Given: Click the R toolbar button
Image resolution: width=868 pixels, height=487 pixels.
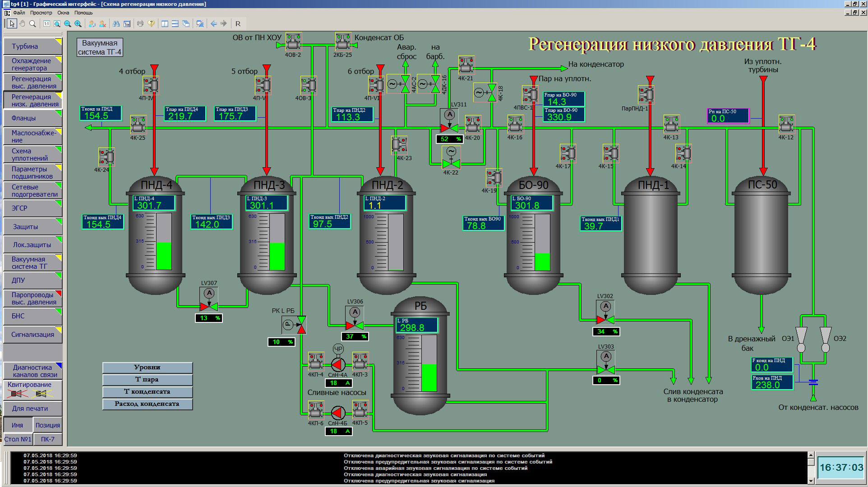Looking at the screenshot, I should [238, 24].
